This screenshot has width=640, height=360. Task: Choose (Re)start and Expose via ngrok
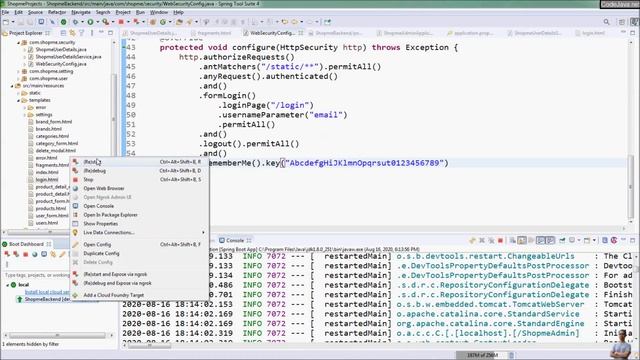pyautogui.click(x=140, y=274)
